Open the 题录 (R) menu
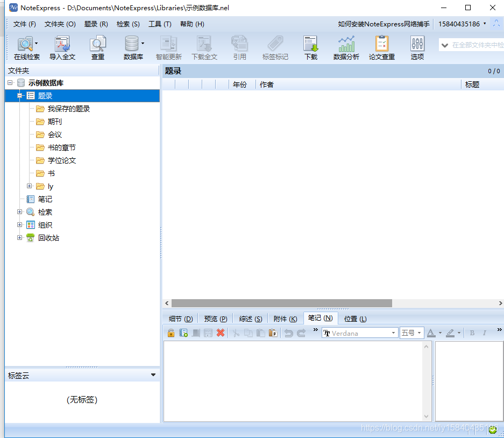The width and height of the screenshot is (504, 438). pyautogui.click(x=96, y=24)
